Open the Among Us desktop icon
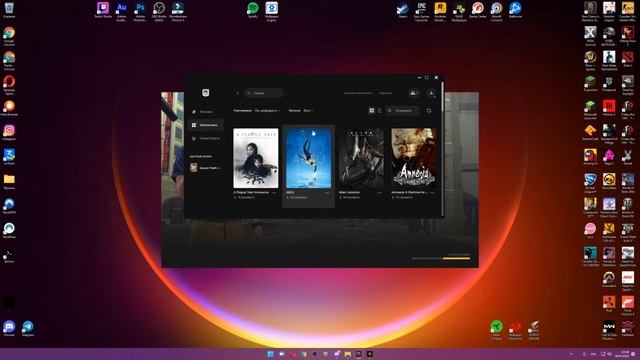 click(590, 157)
